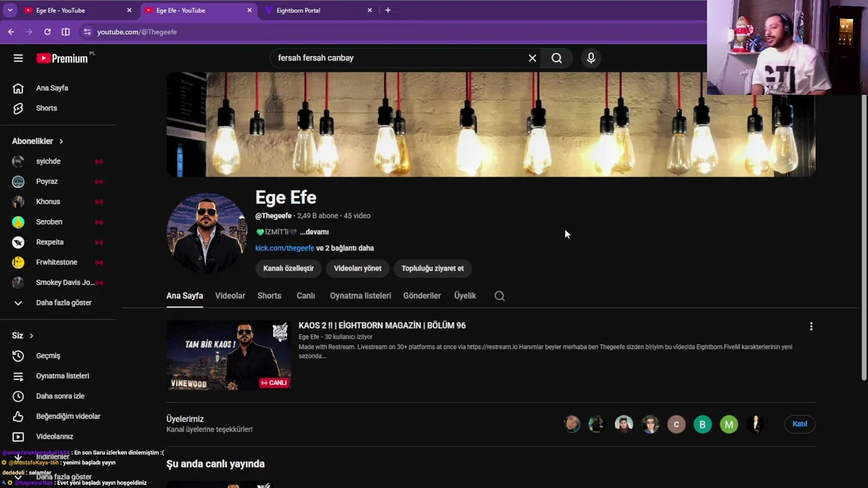Open the site information icon in address bar
868x488 pixels.
[87, 32]
